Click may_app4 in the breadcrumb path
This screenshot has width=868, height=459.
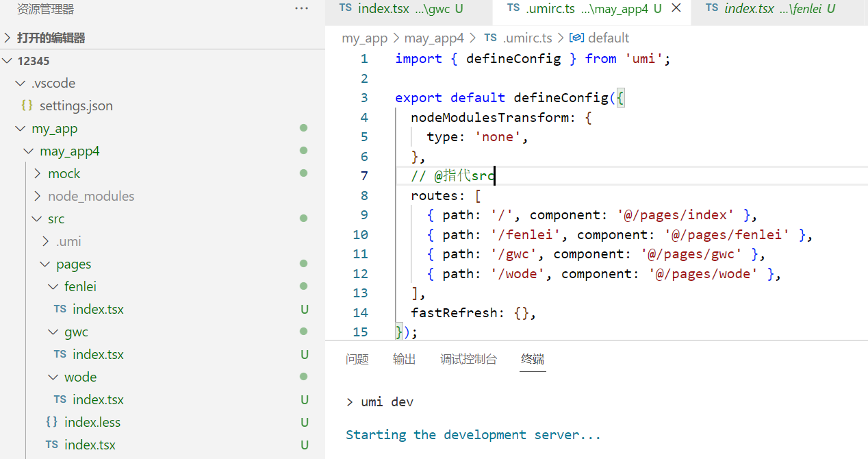click(x=434, y=38)
